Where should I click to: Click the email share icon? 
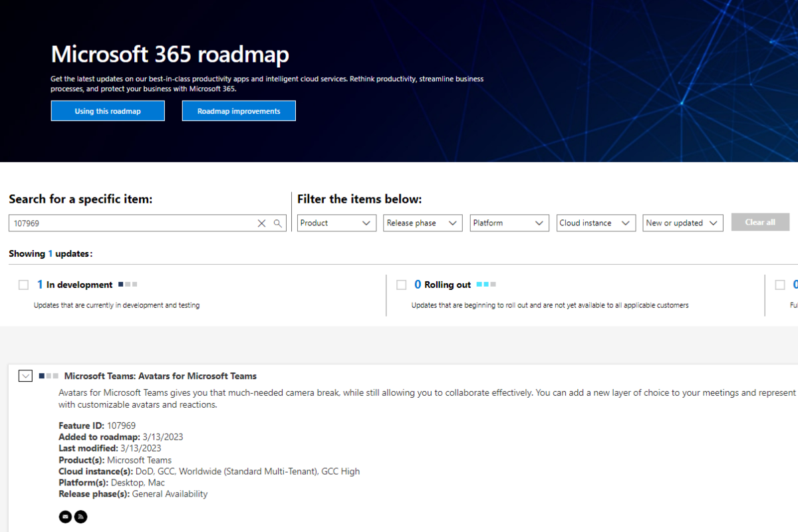pos(65,516)
